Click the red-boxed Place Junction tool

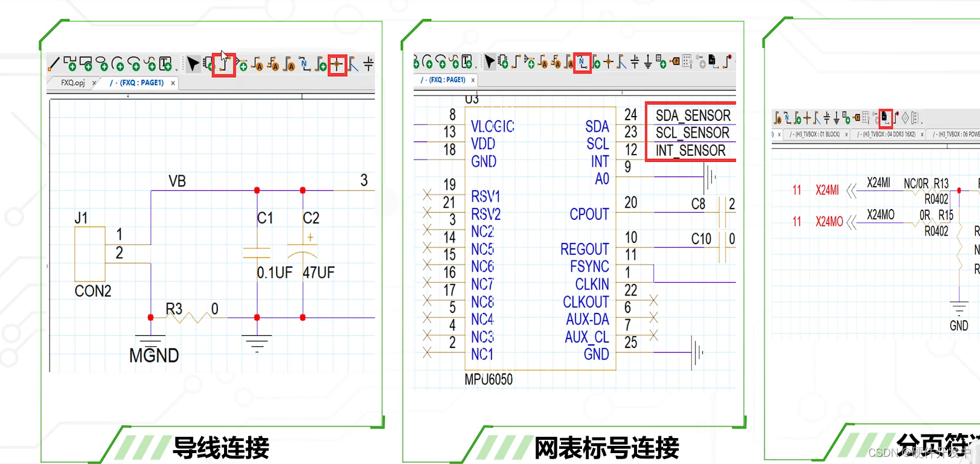tap(337, 64)
